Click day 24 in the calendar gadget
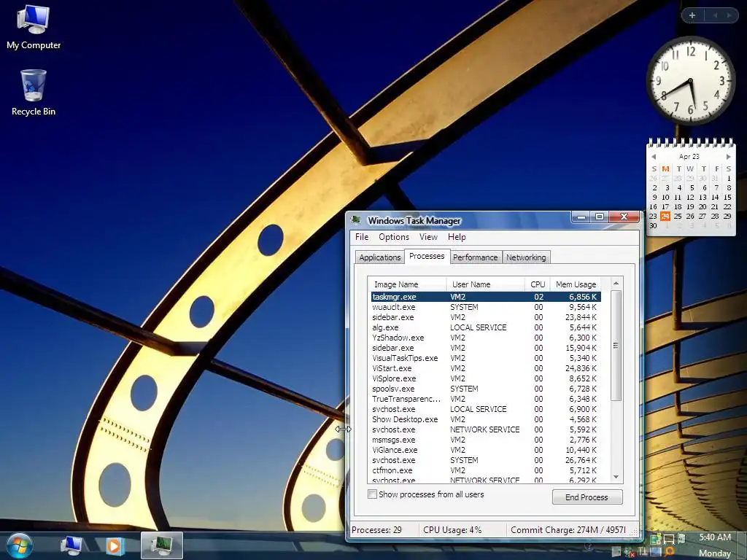The image size is (747, 560). [x=665, y=216]
